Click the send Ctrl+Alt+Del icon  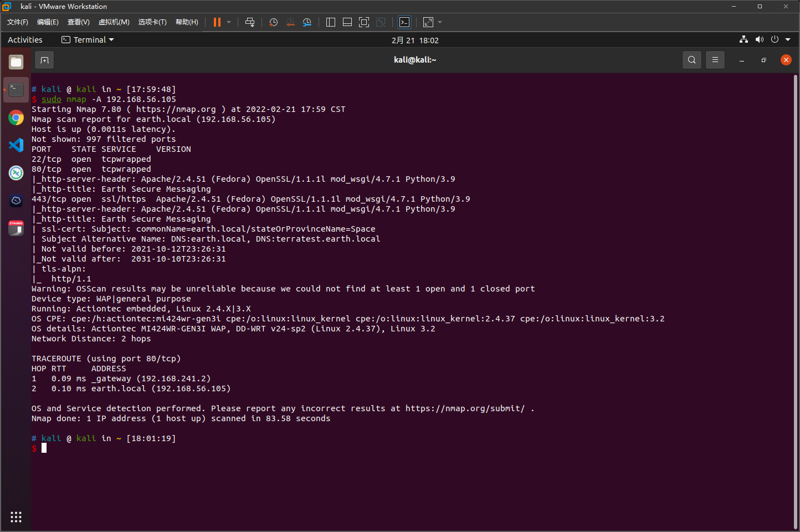[250, 22]
